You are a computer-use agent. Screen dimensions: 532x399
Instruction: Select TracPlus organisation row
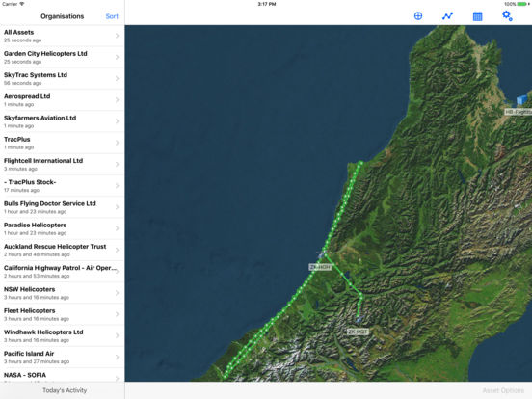coord(62,143)
